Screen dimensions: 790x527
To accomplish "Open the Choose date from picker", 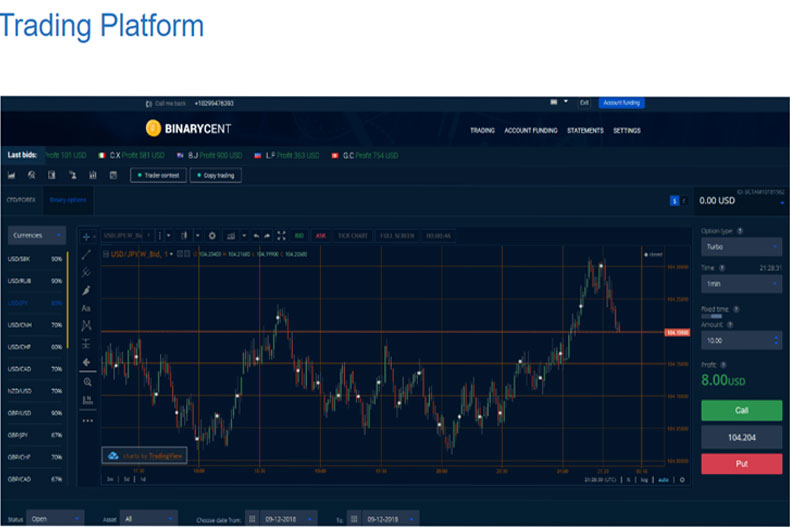I will pyautogui.click(x=281, y=518).
